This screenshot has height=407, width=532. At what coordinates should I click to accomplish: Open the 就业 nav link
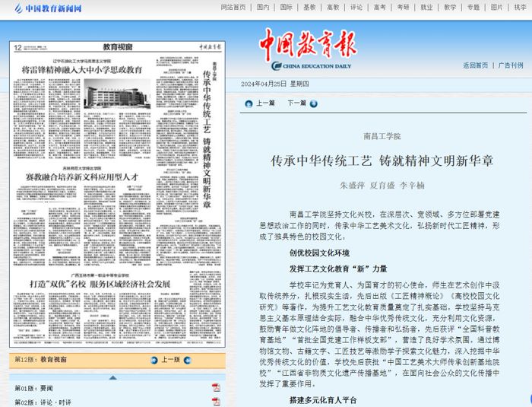click(x=426, y=7)
